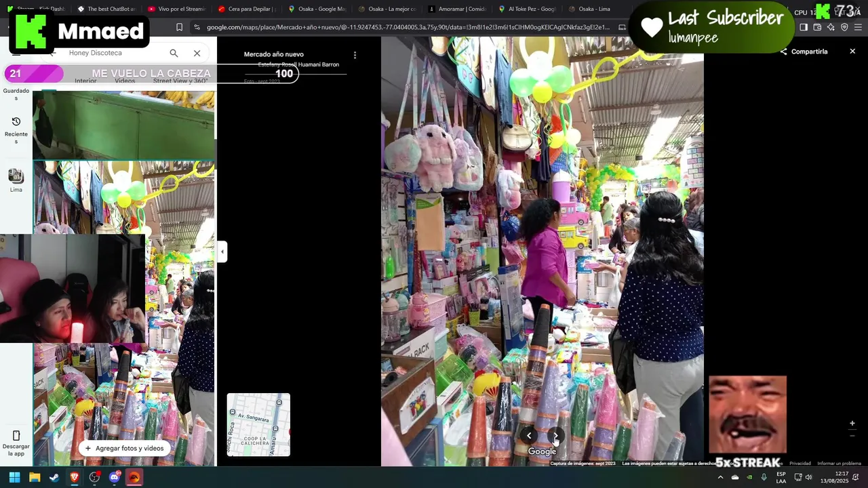868x488 pixels.
Task: Click the volume speaker tray icon
Action: 808,477
